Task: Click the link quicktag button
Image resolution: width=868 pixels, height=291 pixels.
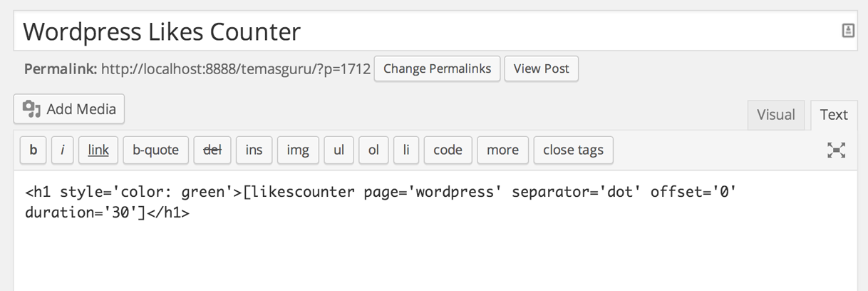Action: [x=98, y=150]
